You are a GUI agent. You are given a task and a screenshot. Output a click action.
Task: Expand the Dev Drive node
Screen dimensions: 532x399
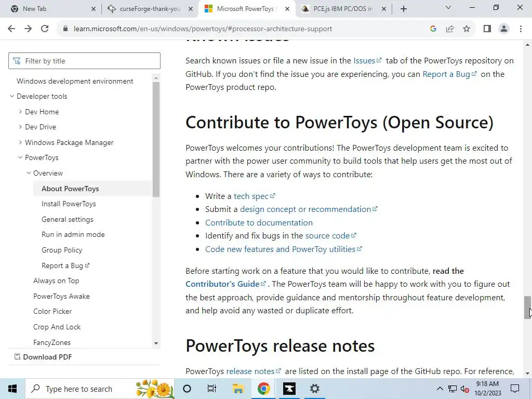(x=20, y=127)
